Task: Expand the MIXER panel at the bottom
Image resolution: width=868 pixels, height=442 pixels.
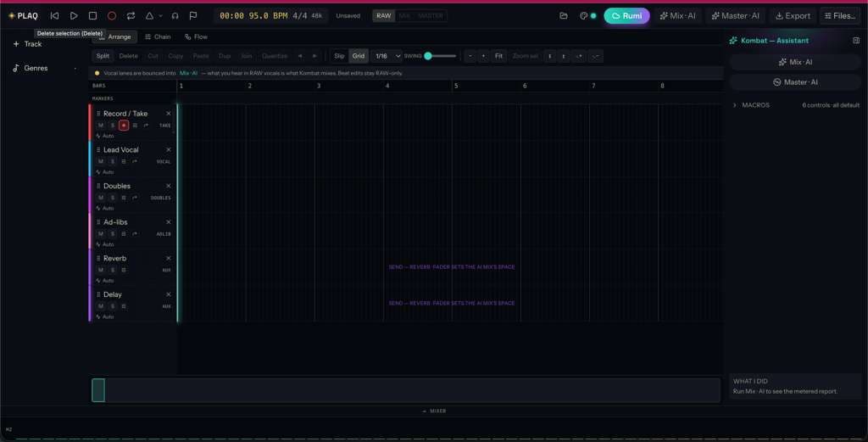Action: point(435,411)
